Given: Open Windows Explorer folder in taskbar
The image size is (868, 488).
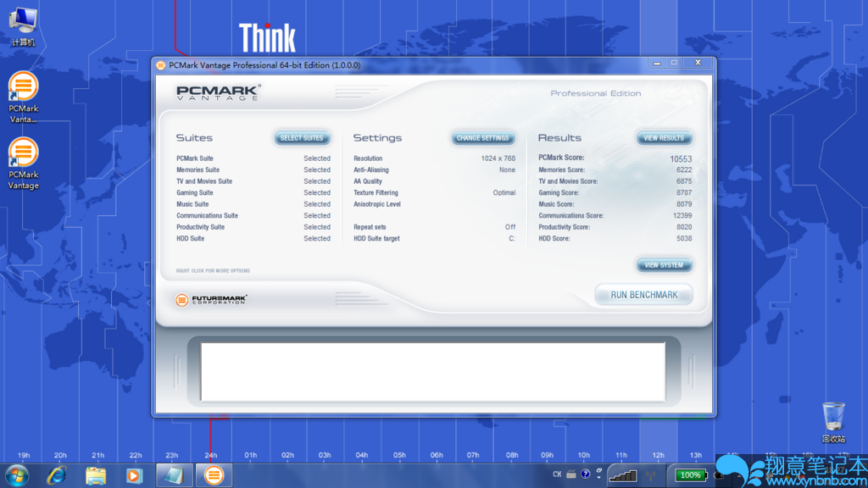Looking at the screenshot, I should click(96, 475).
